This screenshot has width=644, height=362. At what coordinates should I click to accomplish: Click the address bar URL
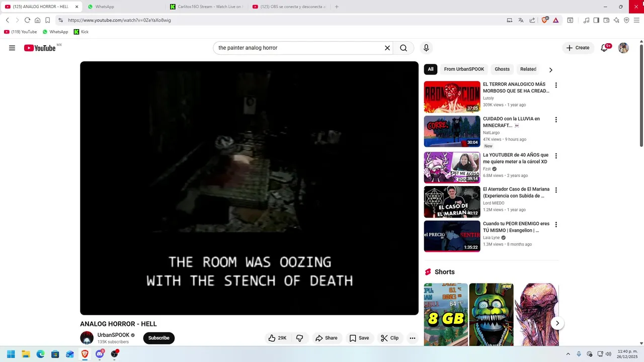[119, 20]
